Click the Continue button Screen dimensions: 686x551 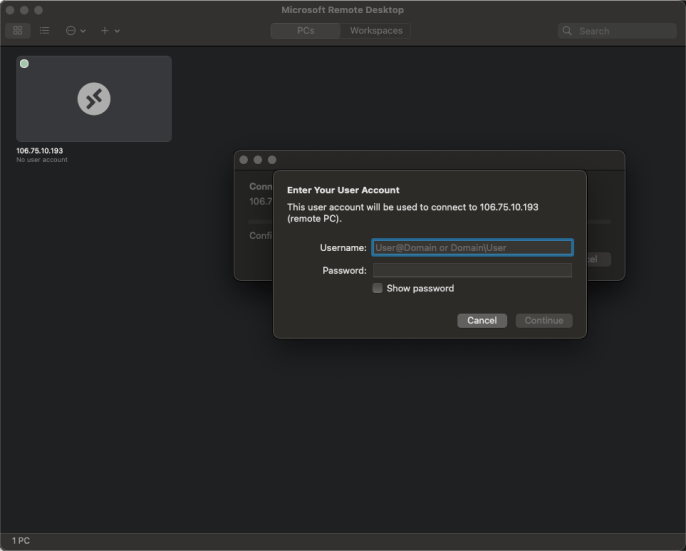pos(544,320)
